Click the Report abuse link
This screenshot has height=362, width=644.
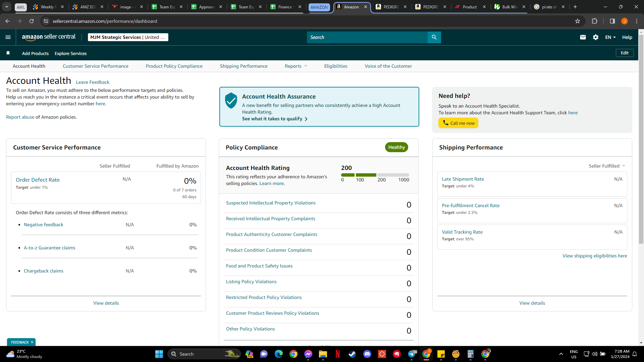pos(20,117)
